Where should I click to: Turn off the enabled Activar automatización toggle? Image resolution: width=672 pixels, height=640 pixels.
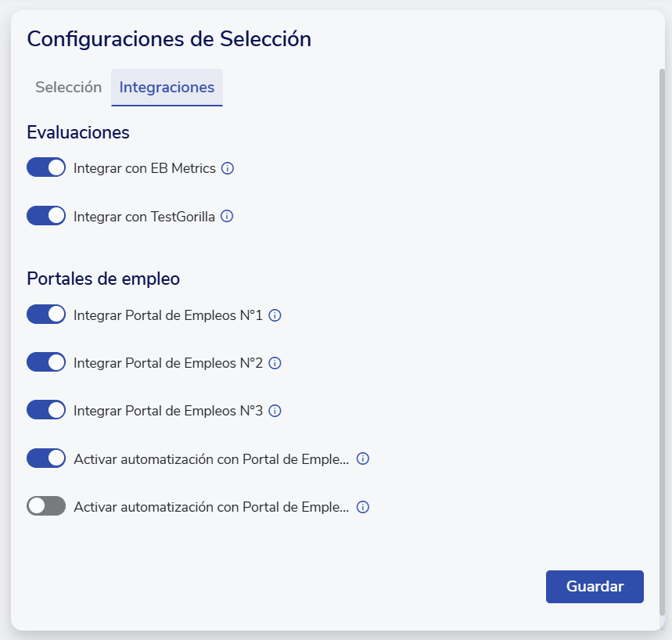(x=46, y=458)
